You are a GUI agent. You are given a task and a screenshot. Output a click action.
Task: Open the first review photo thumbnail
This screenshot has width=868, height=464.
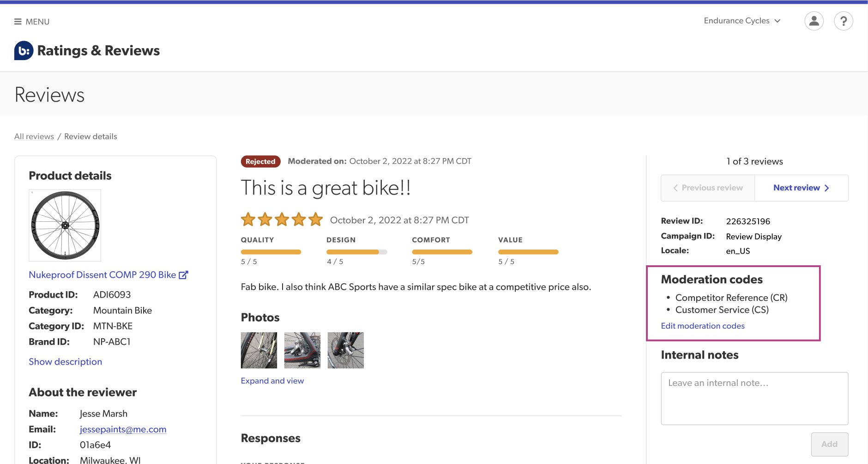pos(259,350)
